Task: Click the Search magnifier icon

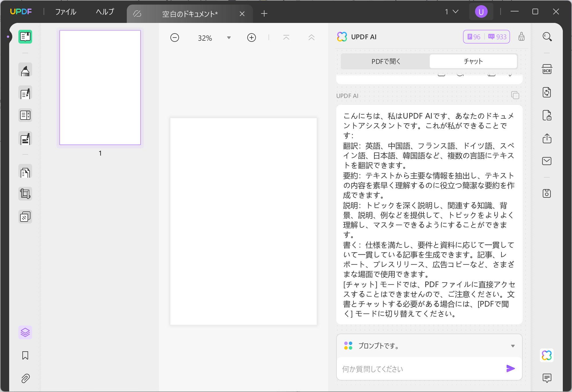Action: (x=547, y=37)
